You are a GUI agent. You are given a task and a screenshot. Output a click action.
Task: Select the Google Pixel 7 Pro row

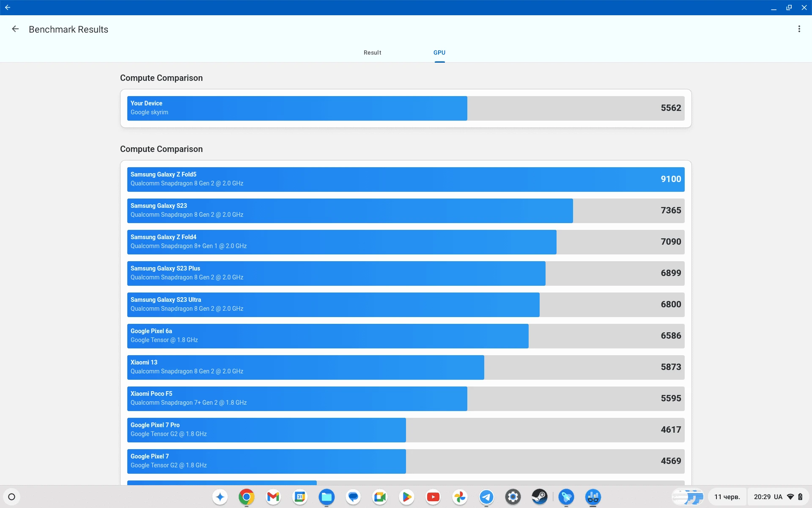[406, 430]
